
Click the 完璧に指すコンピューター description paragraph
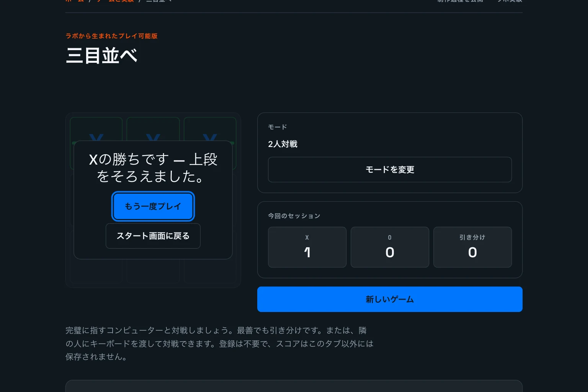219,343
